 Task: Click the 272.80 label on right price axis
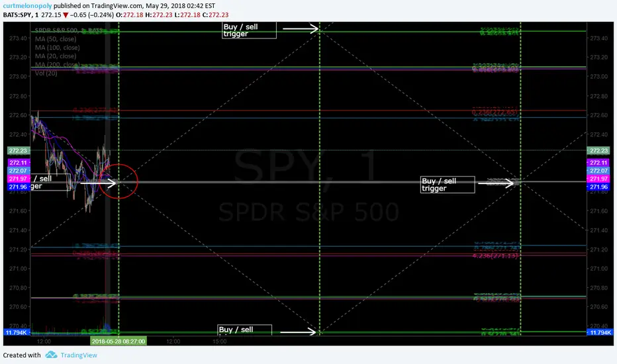[598, 96]
